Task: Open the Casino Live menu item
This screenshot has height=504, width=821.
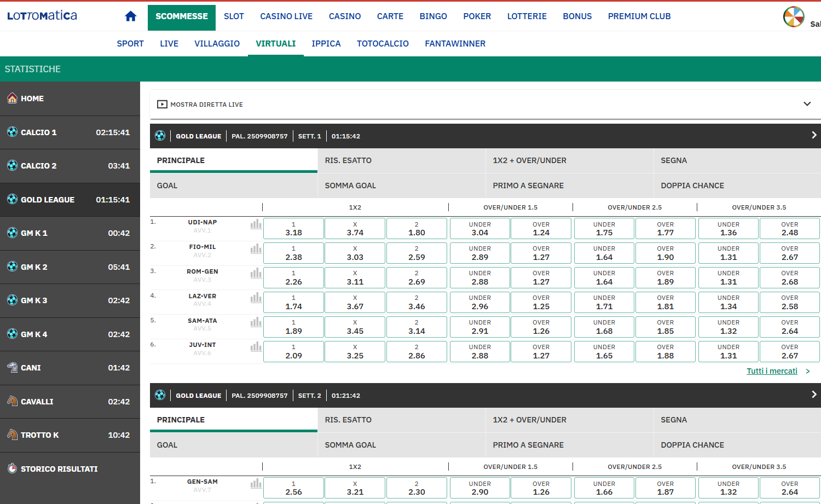Action: tap(286, 16)
